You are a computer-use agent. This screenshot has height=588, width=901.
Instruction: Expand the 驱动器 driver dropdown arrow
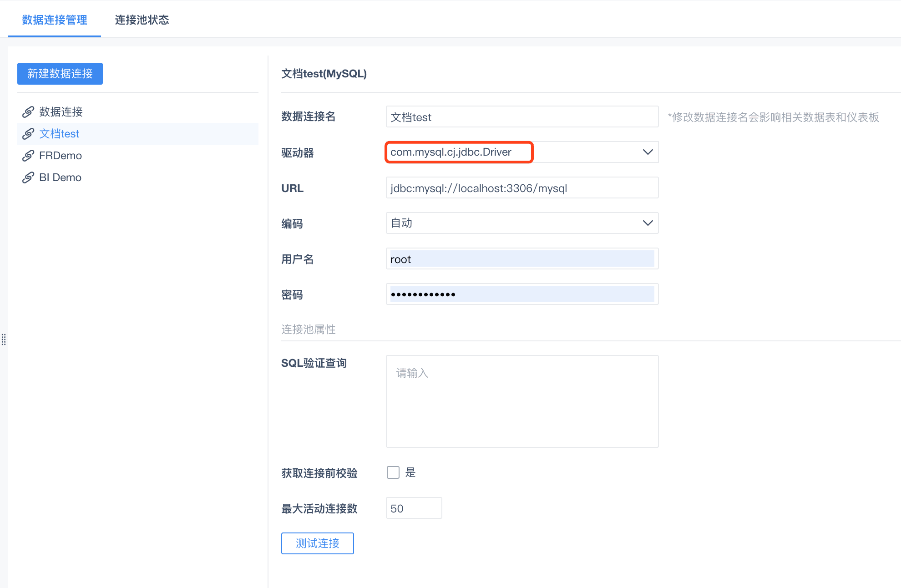tap(648, 152)
